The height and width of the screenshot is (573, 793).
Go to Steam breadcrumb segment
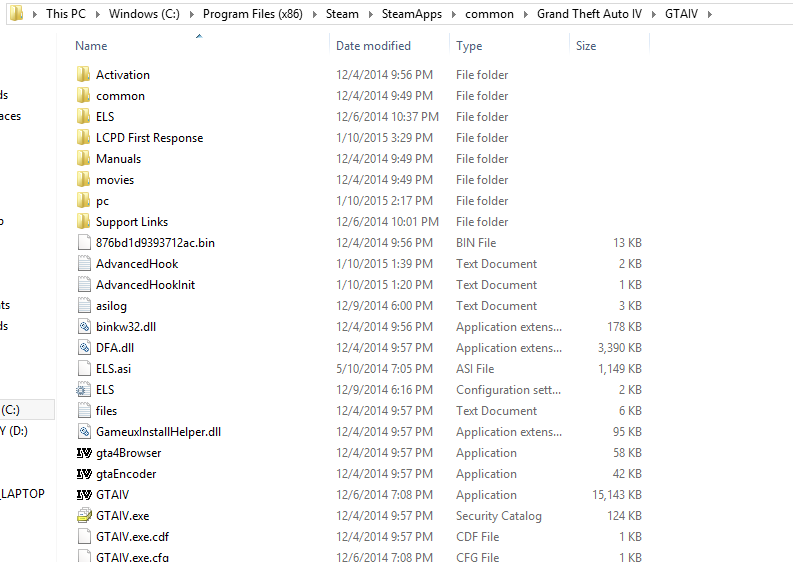pyautogui.click(x=342, y=14)
